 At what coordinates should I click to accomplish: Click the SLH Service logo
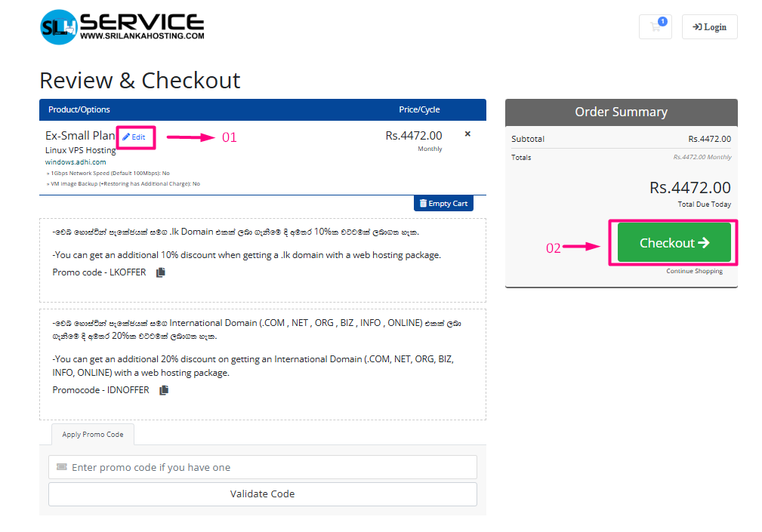tap(122, 26)
